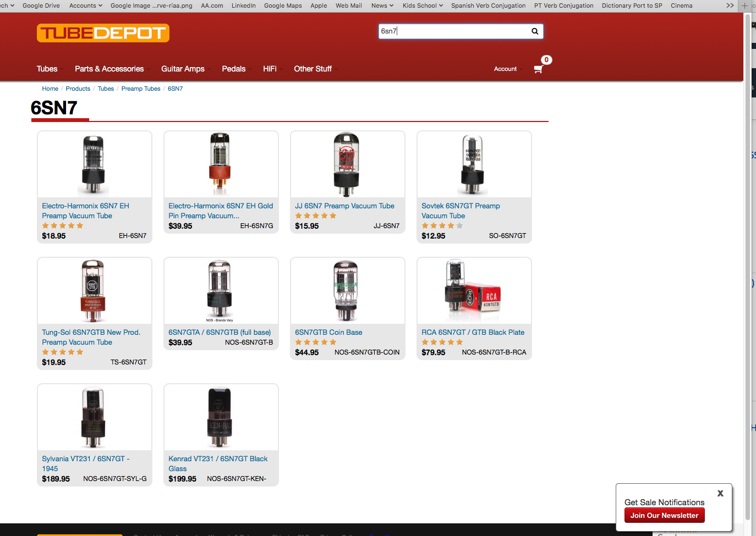The image size is (756, 536).
Task: Expand the Kids School bookmark folder
Action: pyautogui.click(x=423, y=5)
